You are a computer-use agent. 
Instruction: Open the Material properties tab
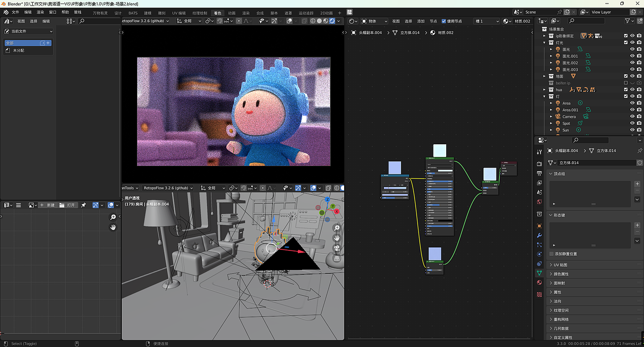click(539, 283)
